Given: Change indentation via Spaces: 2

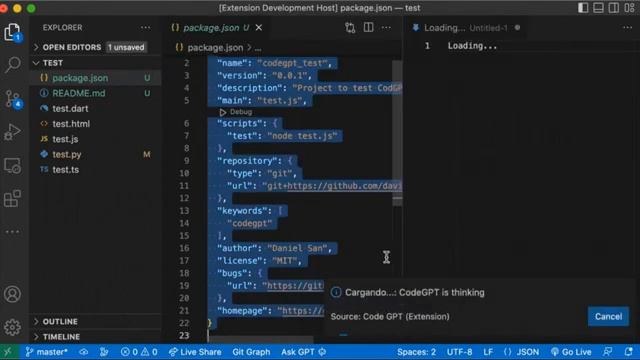Looking at the screenshot, I should (x=416, y=352).
